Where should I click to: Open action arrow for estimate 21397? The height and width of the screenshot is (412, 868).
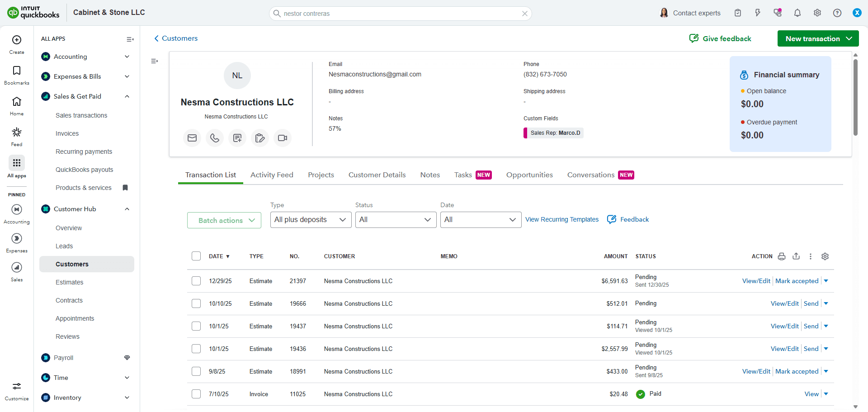[826, 281]
